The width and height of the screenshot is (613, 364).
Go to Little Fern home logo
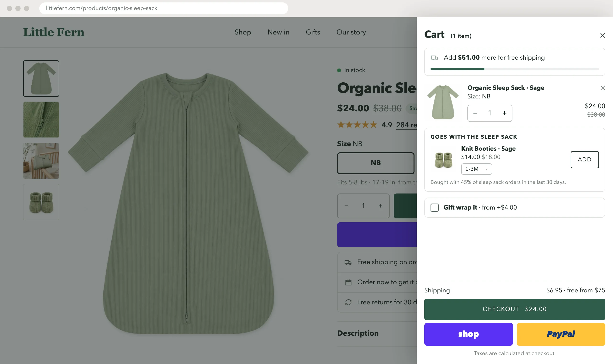[53, 32]
